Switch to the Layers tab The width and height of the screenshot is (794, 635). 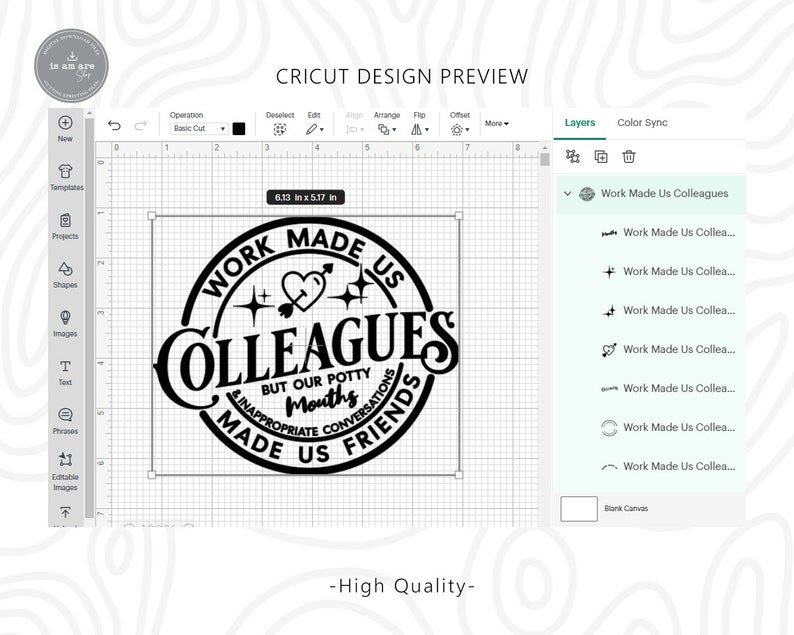[580, 123]
